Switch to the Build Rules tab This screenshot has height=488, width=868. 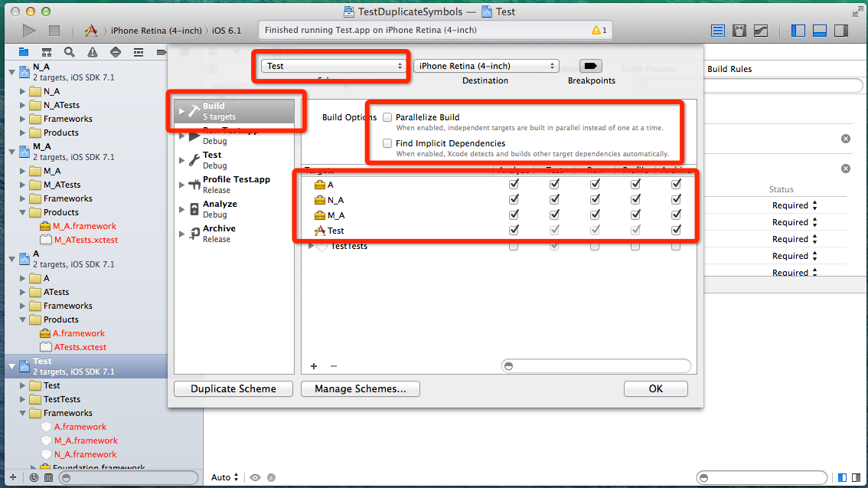[729, 69]
